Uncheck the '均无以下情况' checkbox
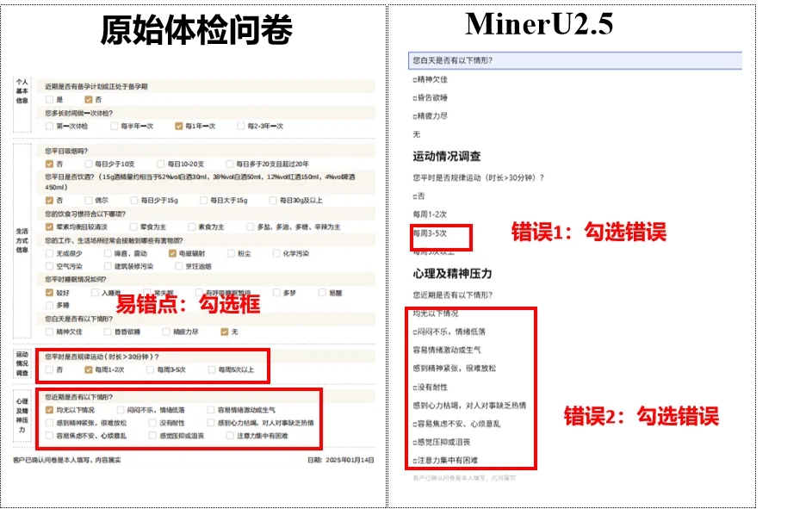Screen dimensions: 812x509 pyautogui.click(x=49, y=410)
